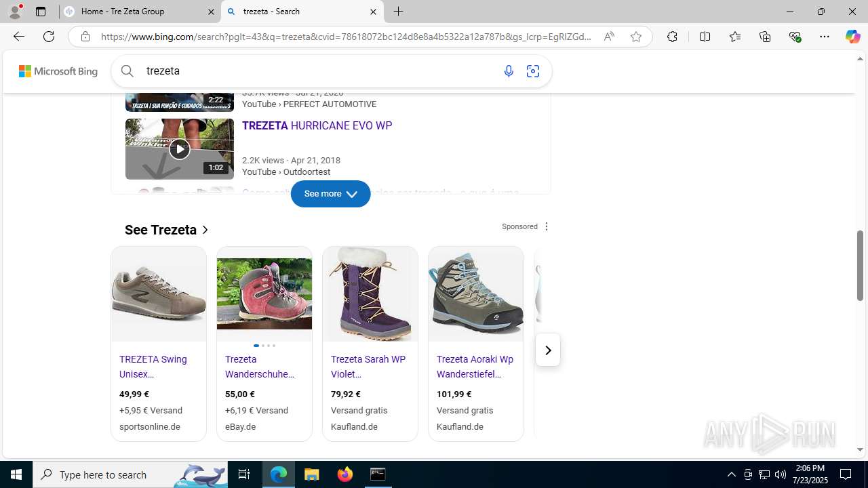Show next products with the carousel arrow
This screenshot has height=488, width=868.
coord(548,350)
